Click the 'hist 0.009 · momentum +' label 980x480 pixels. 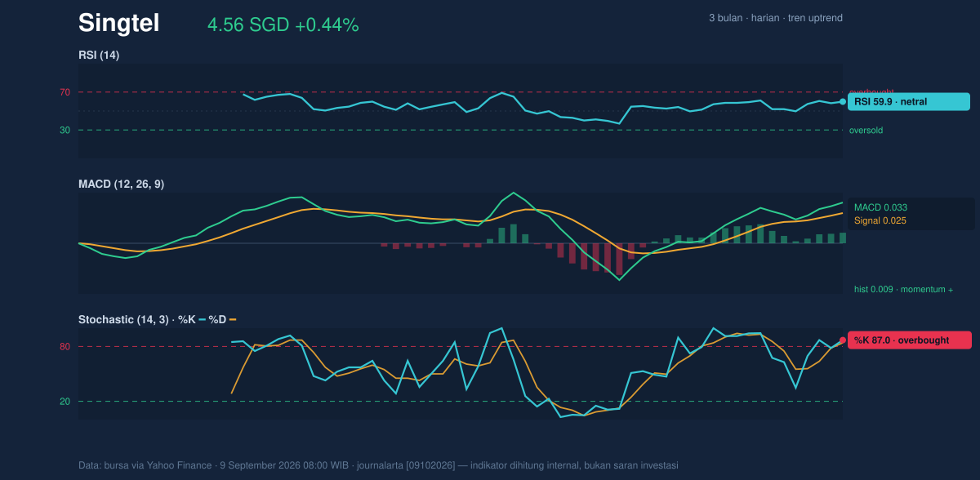click(903, 289)
